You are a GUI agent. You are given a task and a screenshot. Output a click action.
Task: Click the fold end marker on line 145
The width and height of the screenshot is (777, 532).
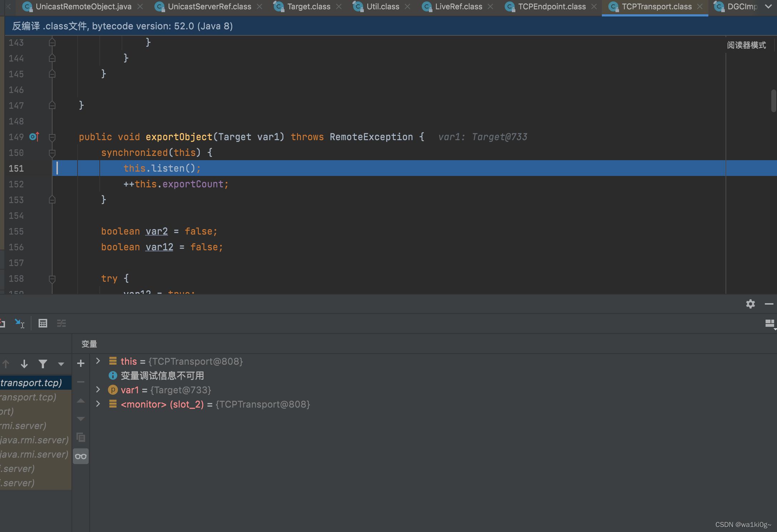(x=52, y=74)
